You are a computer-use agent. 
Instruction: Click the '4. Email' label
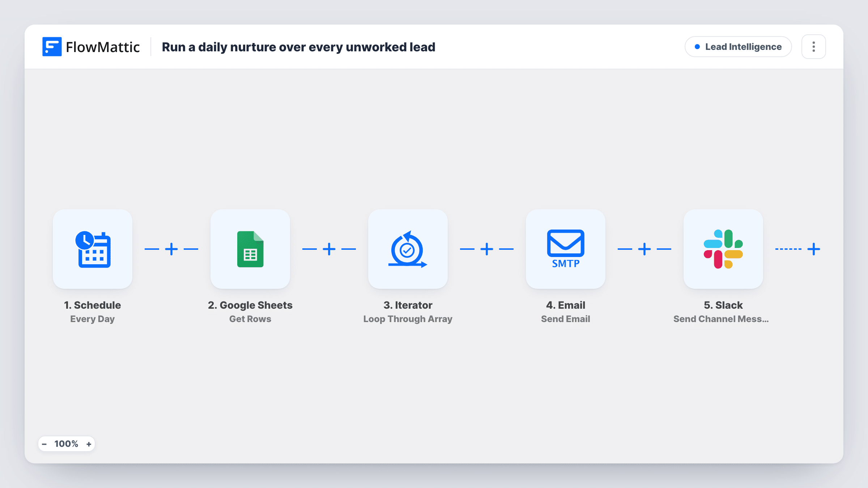coord(566,305)
